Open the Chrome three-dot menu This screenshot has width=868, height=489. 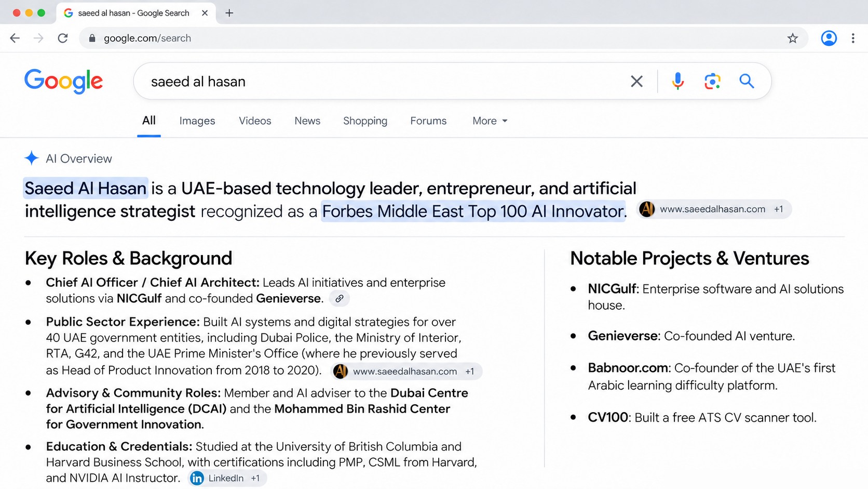pyautogui.click(x=853, y=38)
